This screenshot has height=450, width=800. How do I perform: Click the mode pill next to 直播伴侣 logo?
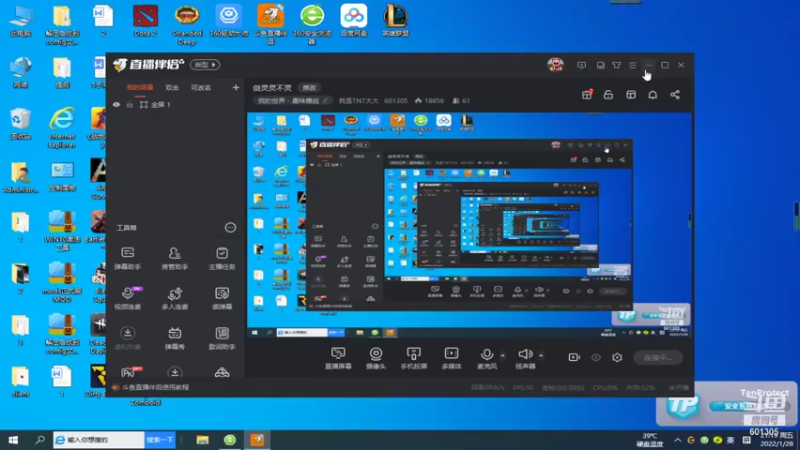205,65
